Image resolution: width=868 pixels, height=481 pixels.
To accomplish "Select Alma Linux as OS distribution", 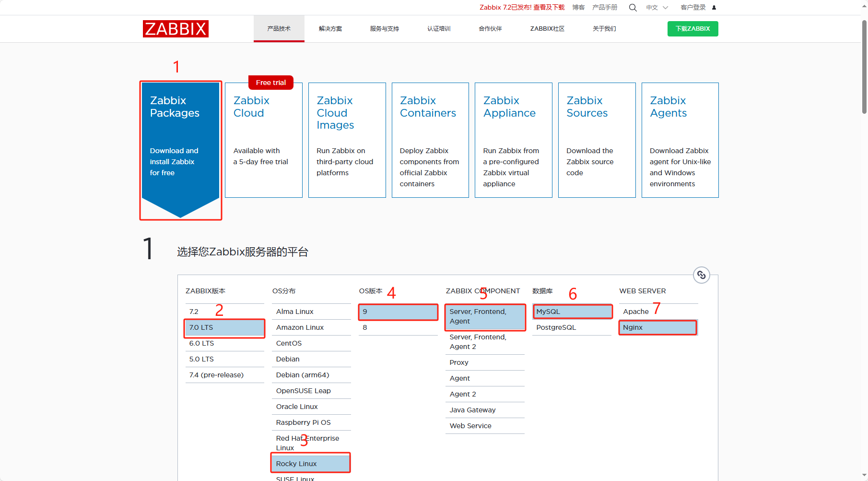I will click(x=312, y=312).
